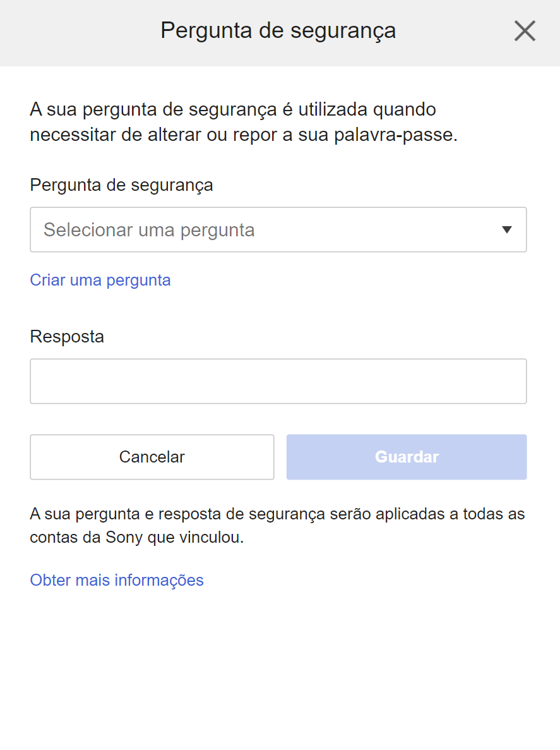Click the grayed Guardar save label
This screenshot has width=560, height=750.
pyautogui.click(x=406, y=456)
